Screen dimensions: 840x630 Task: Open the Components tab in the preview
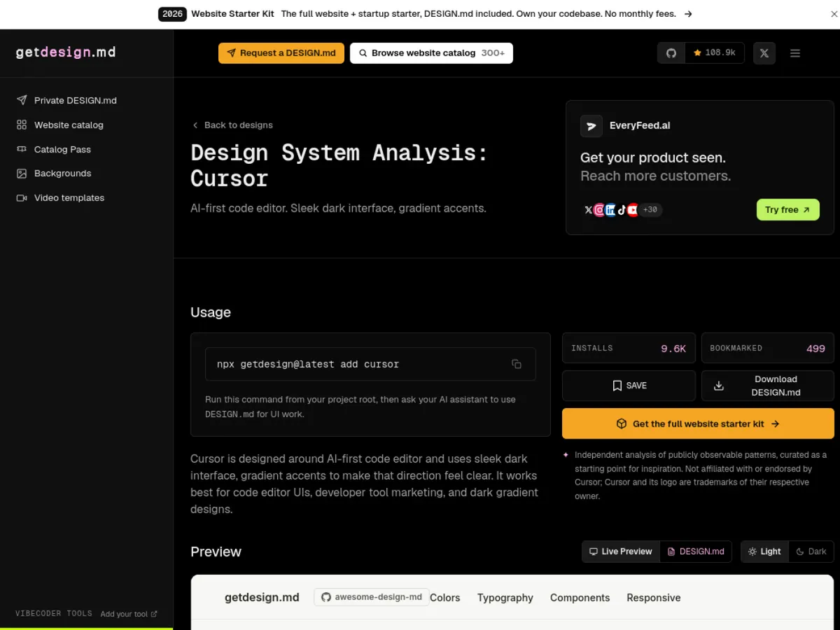(580, 598)
